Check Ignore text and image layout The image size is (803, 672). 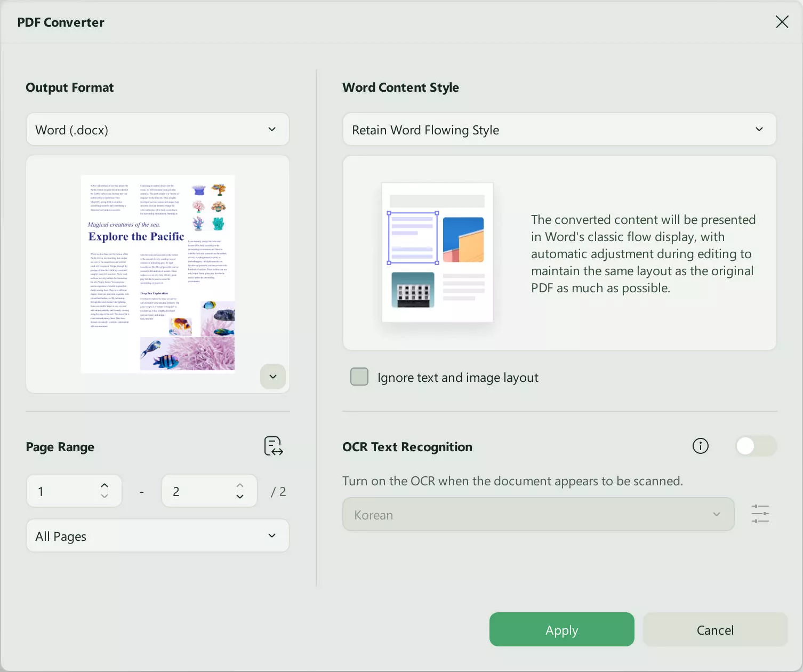pyautogui.click(x=359, y=377)
